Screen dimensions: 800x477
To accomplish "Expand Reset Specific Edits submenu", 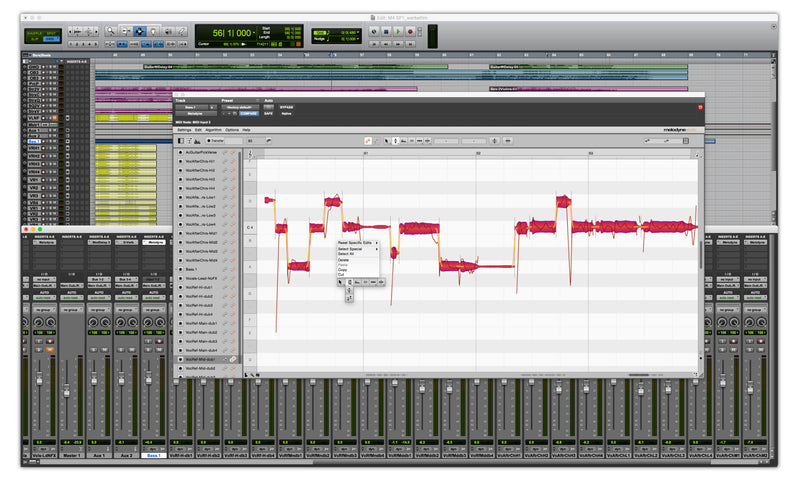I will (358, 243).
